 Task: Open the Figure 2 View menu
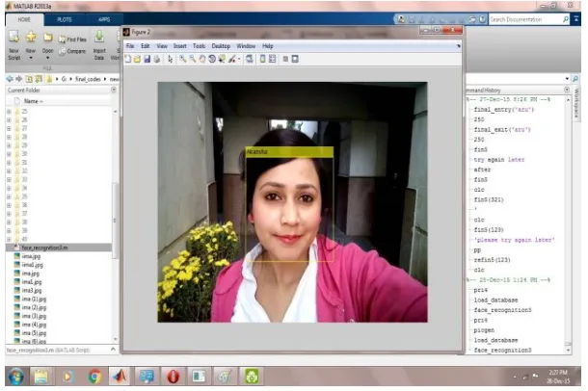(162, 46)
